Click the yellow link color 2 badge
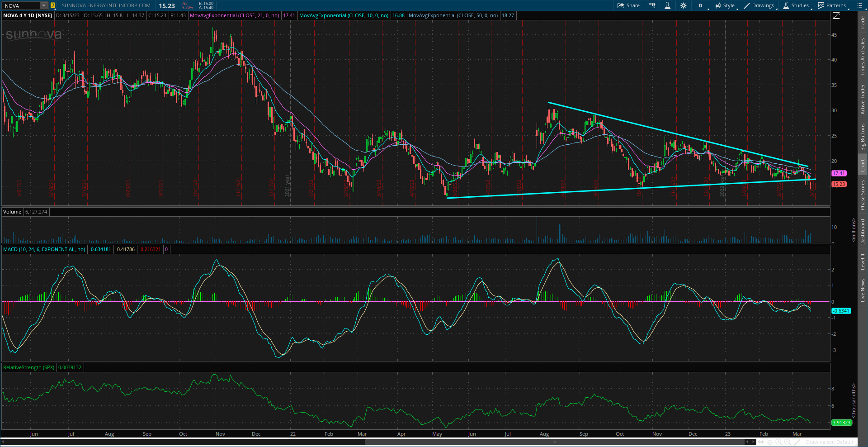 pyautogui.click(x=53, y=5)
